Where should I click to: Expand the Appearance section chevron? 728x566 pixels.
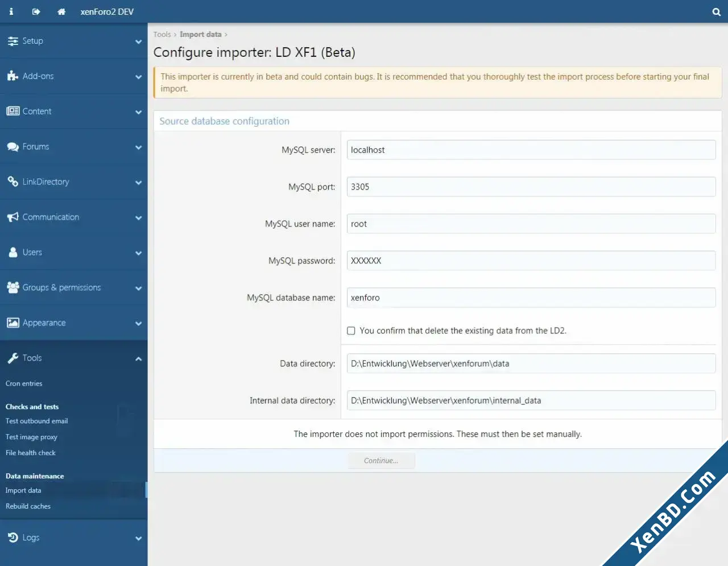point(138,324)
